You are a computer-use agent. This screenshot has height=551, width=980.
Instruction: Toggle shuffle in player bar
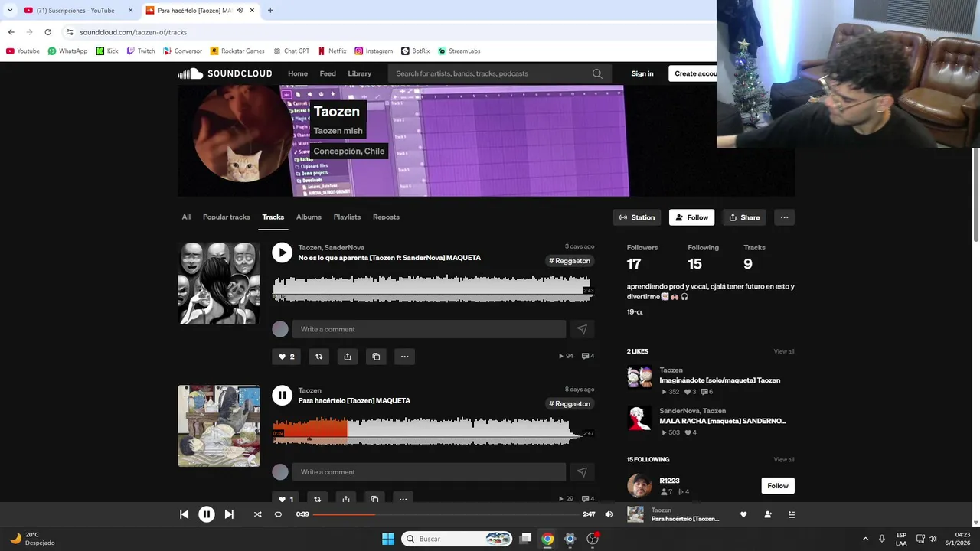click(257, 514)
